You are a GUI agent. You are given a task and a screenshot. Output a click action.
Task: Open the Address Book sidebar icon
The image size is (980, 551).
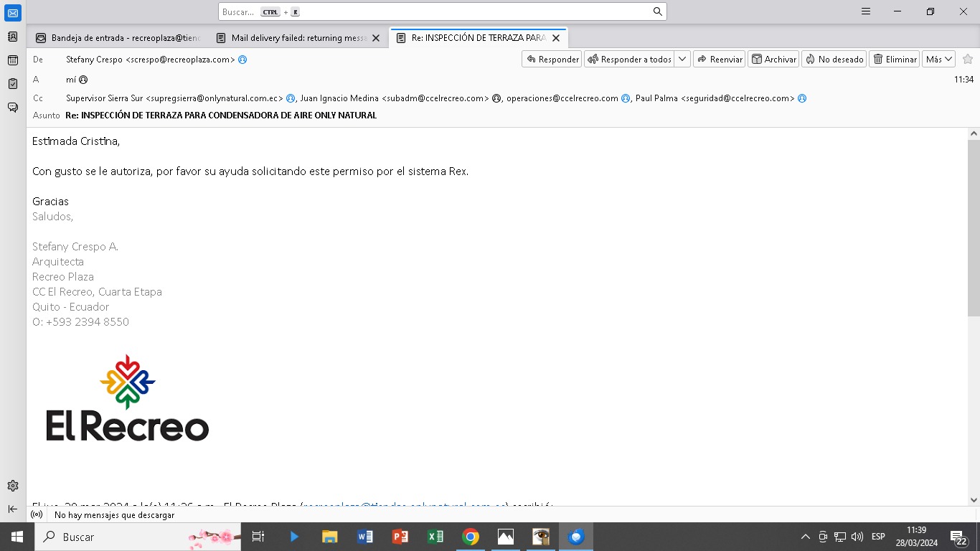pyautogui.click(x=13, y=37)
